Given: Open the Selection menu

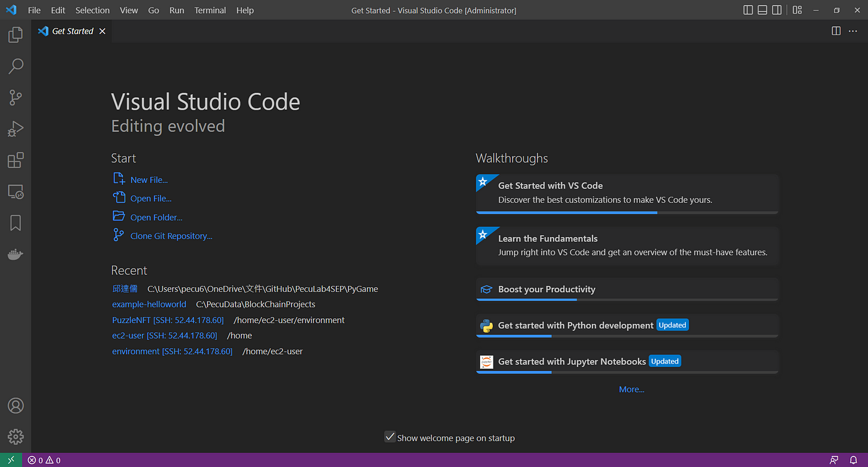Looking at the screenshot, I should click(92, 11).
